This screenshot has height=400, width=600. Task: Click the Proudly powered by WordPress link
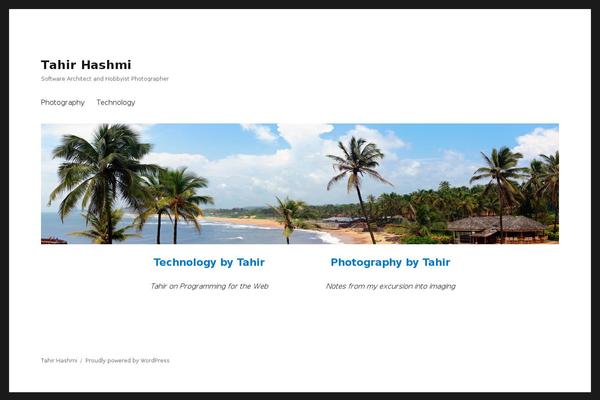pos(127,360)
